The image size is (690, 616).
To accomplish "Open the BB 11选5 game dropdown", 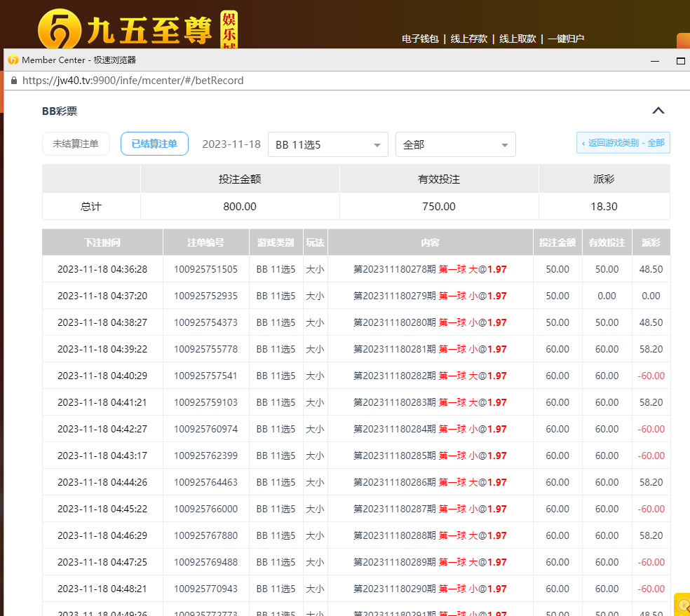I will click(328, 144).
